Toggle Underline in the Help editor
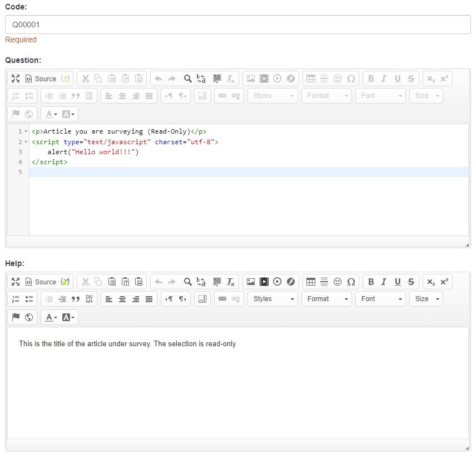Image resolution: width=476 pixels, height=457 pixels. (x=398, y=282)
